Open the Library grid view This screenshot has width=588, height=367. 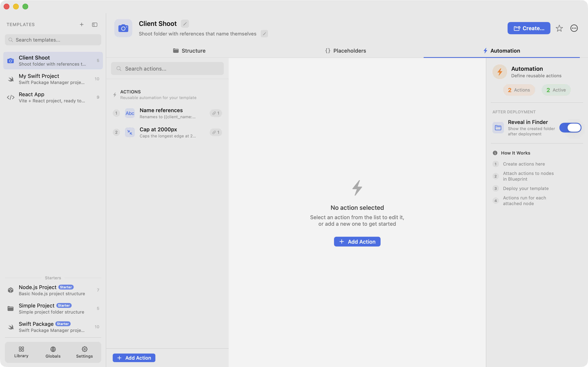(x=21, y=352)
